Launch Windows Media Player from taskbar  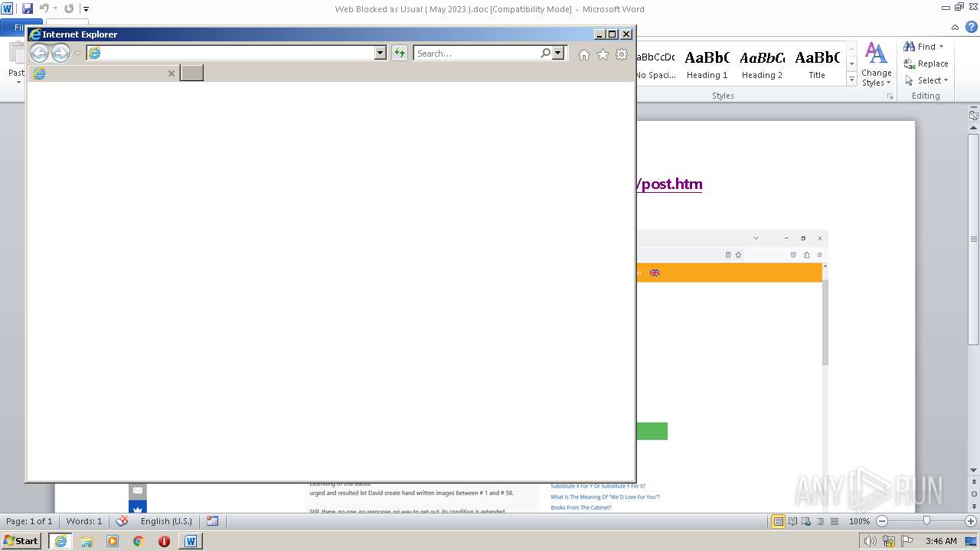[113, 541]
